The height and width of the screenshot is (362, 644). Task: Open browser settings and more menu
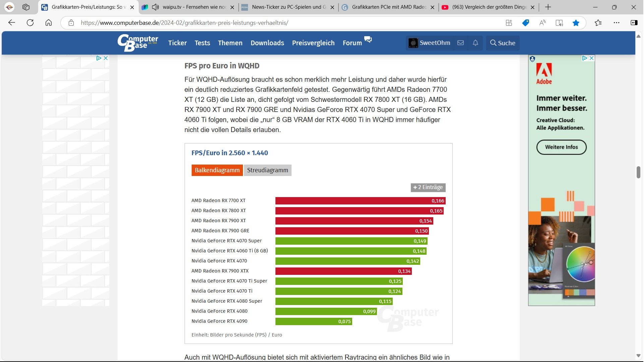pyautogui.click(x=617, y=23)
